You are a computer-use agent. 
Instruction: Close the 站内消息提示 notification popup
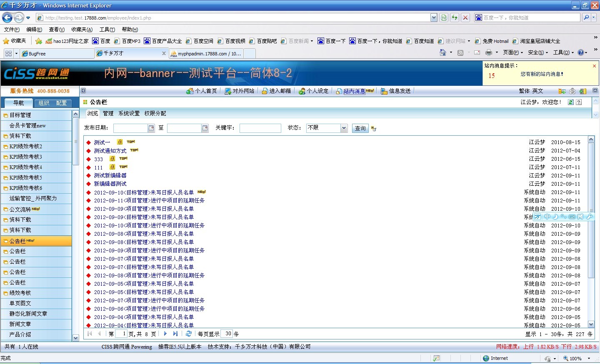(x=594, y=66)
